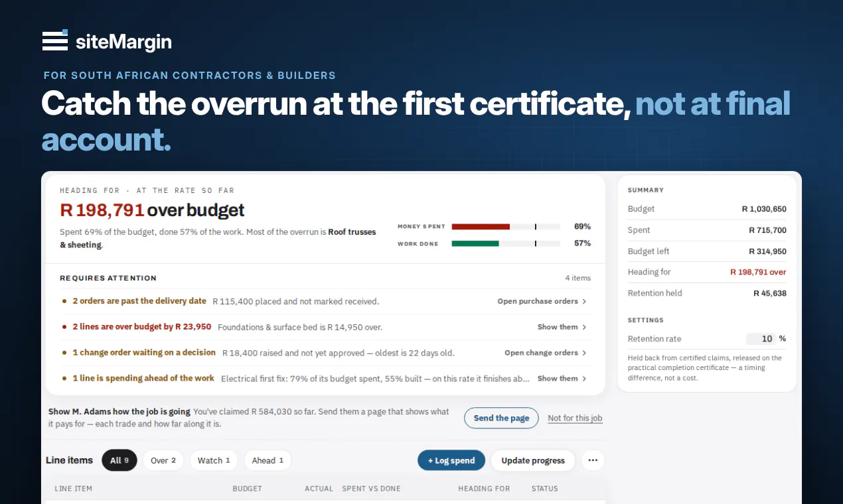This screenshot has height=504, width=843.
Task: Click Budget left value R 314,950
Action: point(767,251)
